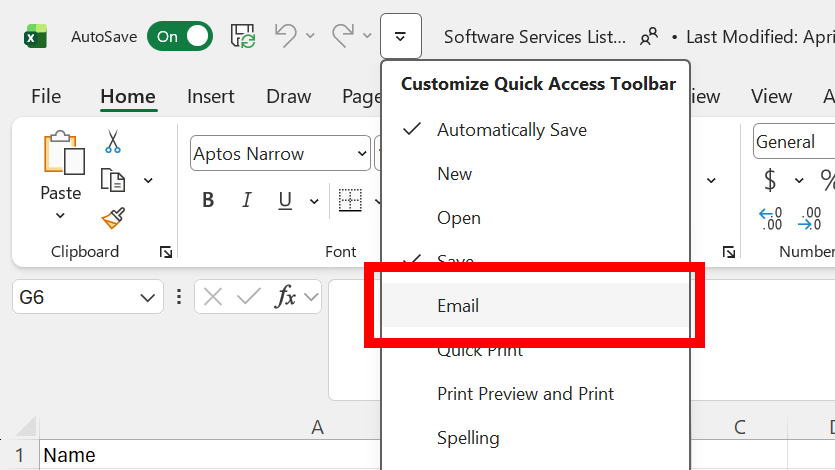The height and width of the screenshot is (470, 835).
Task: Toggle Underline formatting
Action: tap(285, 200)
